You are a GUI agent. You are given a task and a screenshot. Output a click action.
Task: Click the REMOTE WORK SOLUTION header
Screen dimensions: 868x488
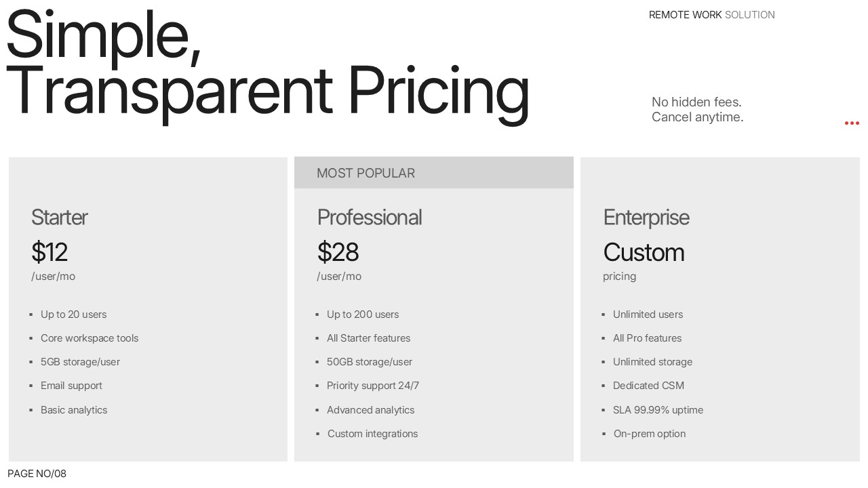tap(711, 15)
